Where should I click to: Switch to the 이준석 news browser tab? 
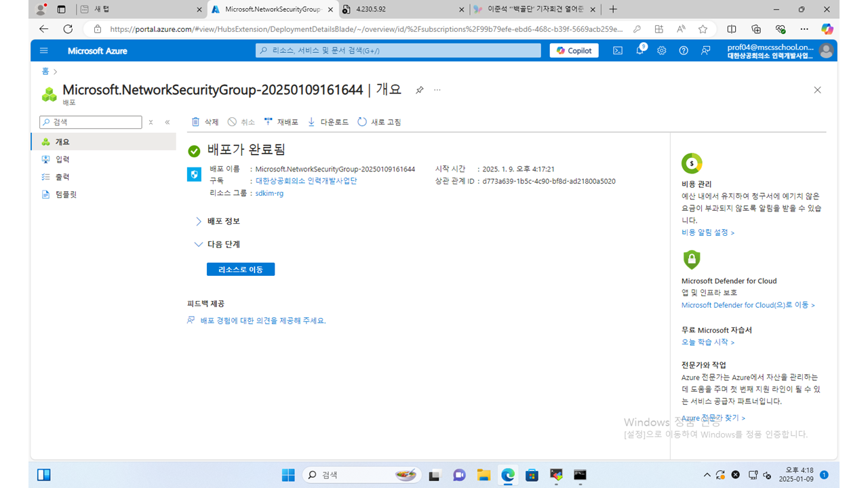pos(536,9)
